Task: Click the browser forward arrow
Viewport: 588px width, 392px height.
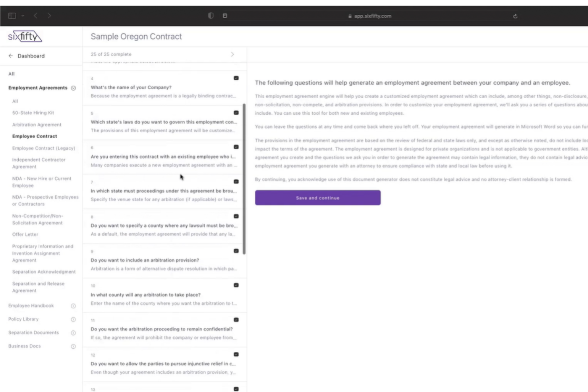Action: 49,16
